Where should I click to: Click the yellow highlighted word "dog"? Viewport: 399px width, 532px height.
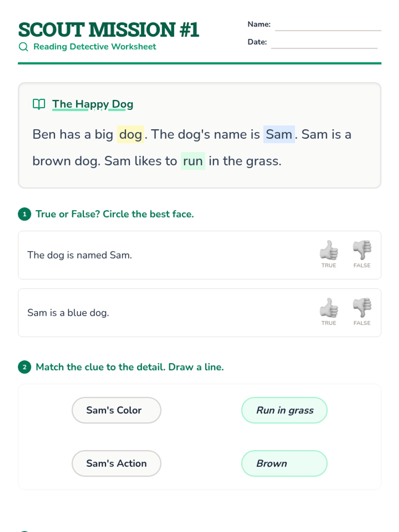point(130,134)
